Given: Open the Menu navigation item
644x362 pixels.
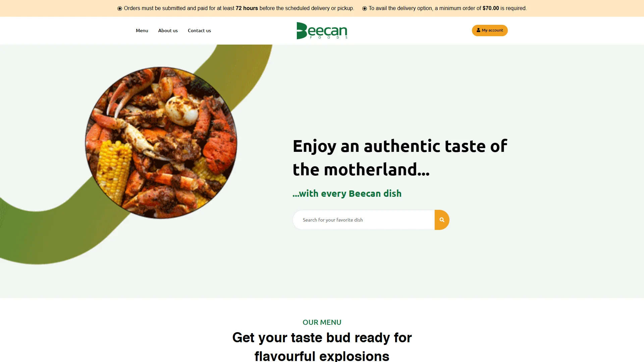Looking at the screenshot, I should click(x=142, y=31).
